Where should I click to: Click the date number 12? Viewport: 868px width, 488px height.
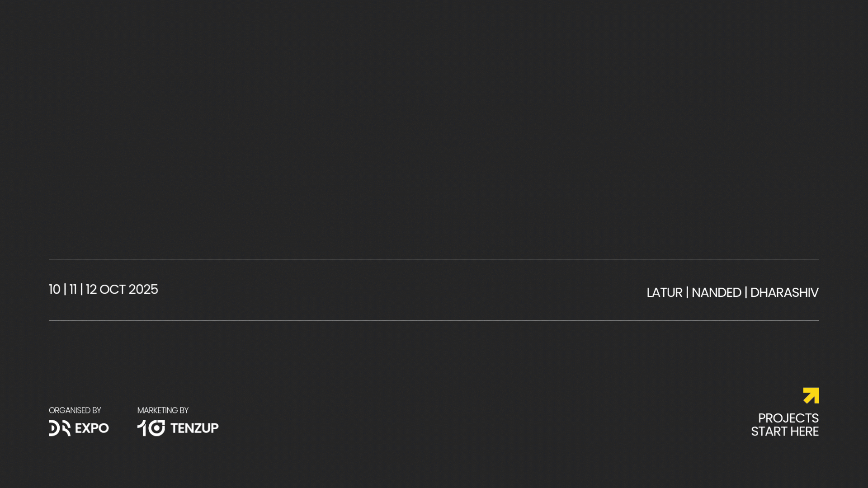[x=91, y=290]
